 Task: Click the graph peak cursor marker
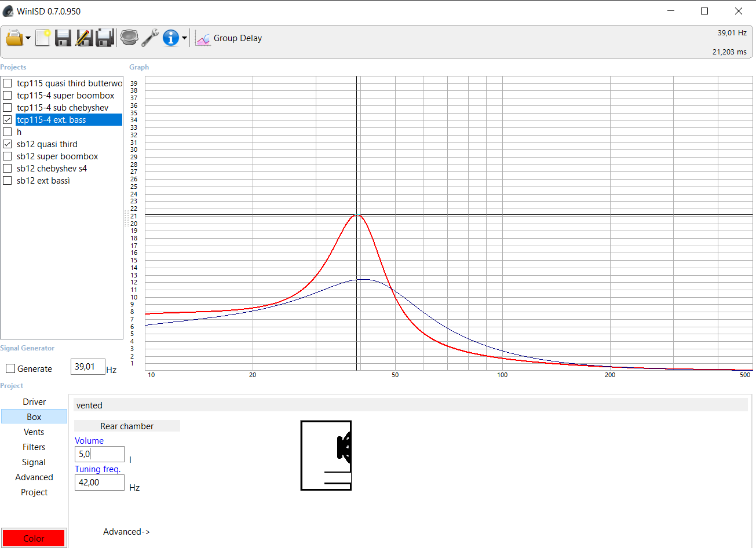click(x=357, y=215)
